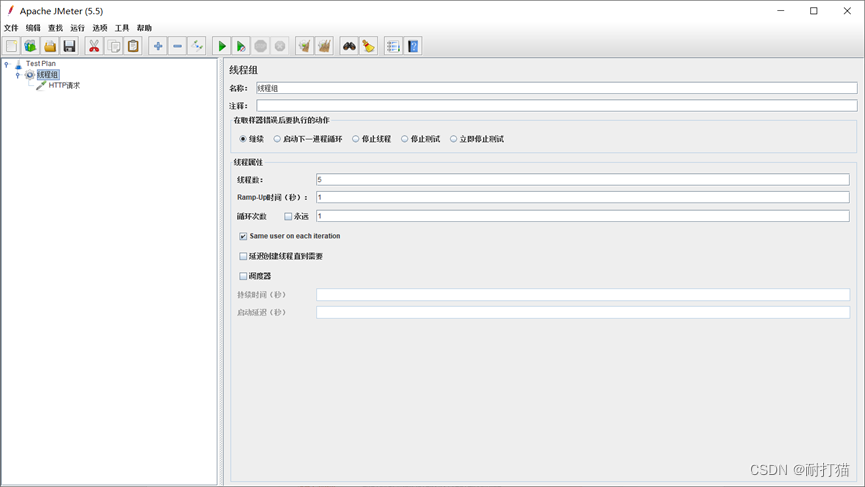
Task: Open the Help question-mark icon
Action: [413, 46]
